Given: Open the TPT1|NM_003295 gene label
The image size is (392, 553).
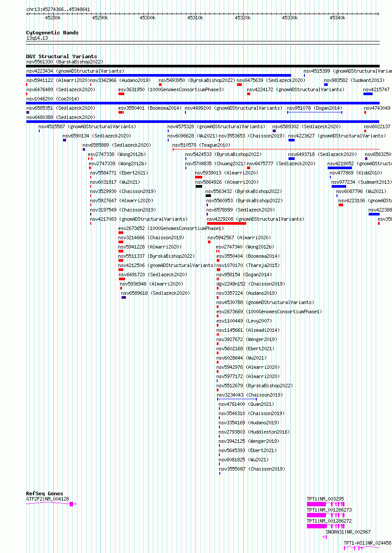Looking at the screenshot, I should pos(325,499).
